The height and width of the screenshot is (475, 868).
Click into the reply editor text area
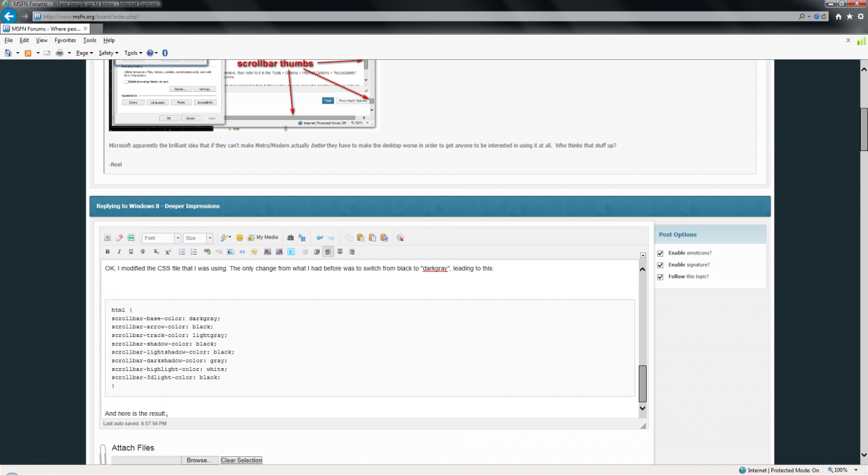coord(369,338)
